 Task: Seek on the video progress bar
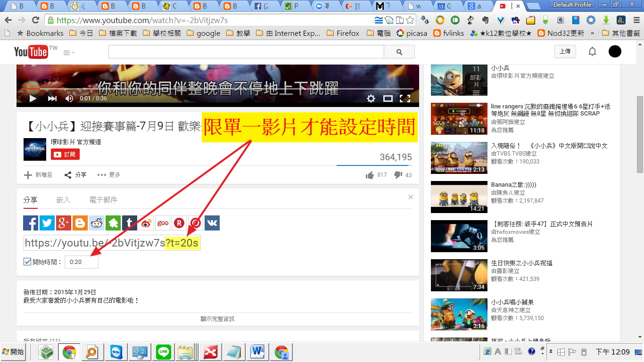tap(217, 89)
